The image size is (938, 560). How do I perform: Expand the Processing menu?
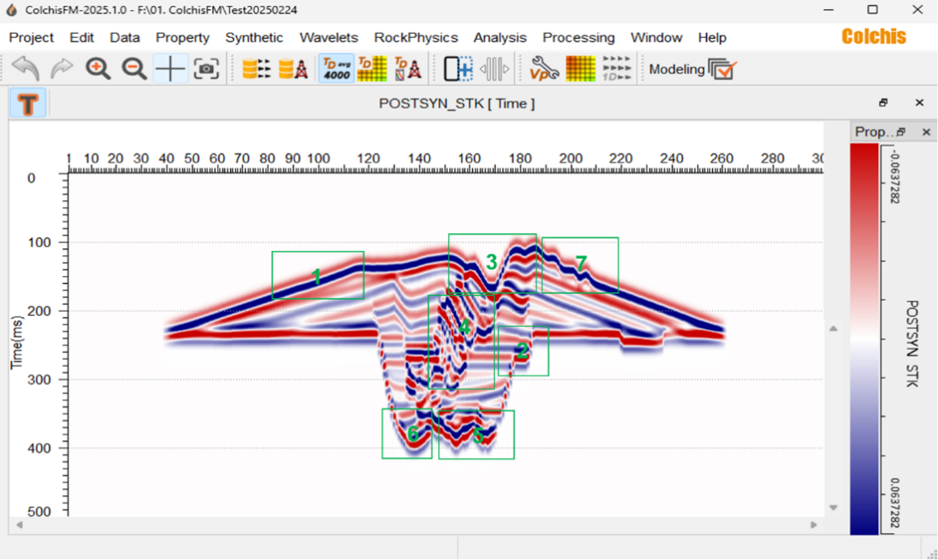coord(578,37)
